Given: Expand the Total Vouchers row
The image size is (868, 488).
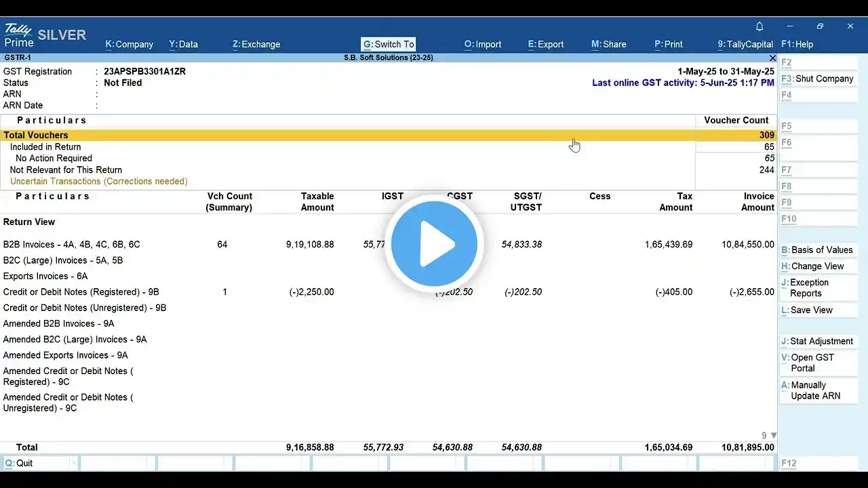Looking at the screenshot, I should pos(389,136).
